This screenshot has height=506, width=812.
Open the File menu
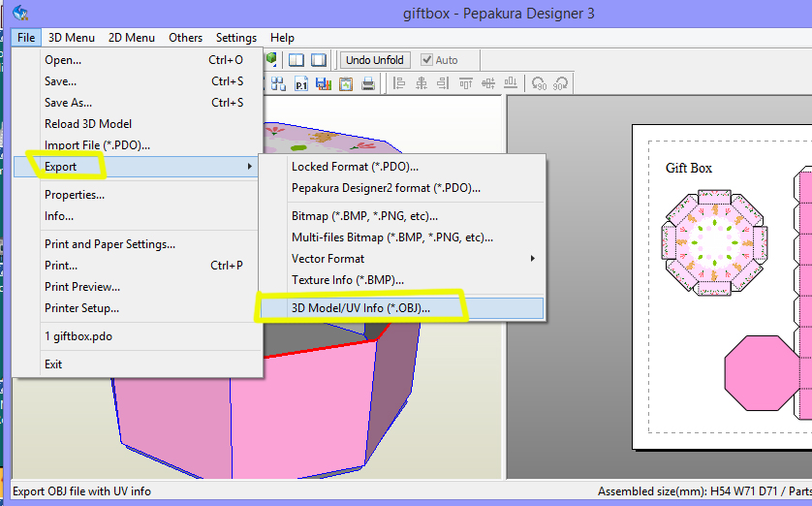tap(26, 37)
